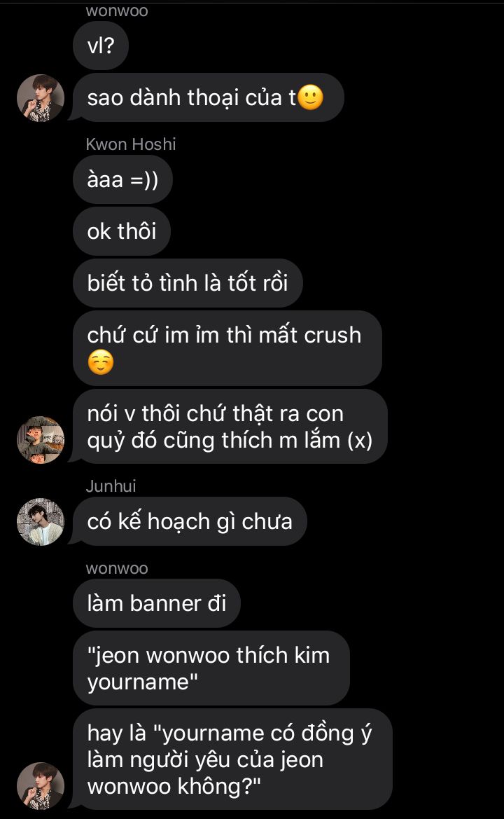Image resolution: width=504 pixels, height=819 pixels.
Task: Select the 'làm banner đi' message
Action: (157, 603)
